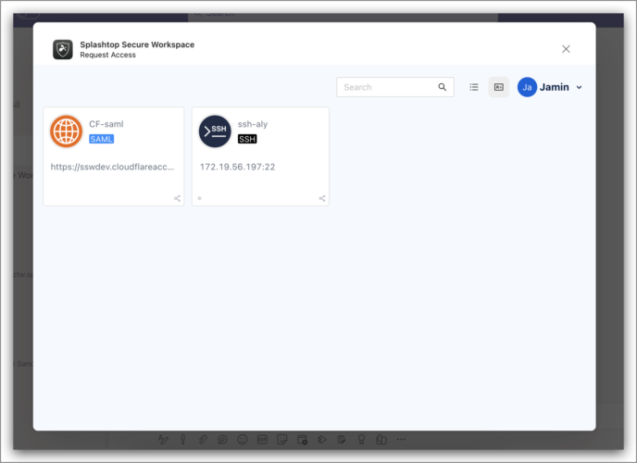This screenshot has width=637, height=463.
Task: Open GIF picker in Teams toolbar
Action: [262, 439]
